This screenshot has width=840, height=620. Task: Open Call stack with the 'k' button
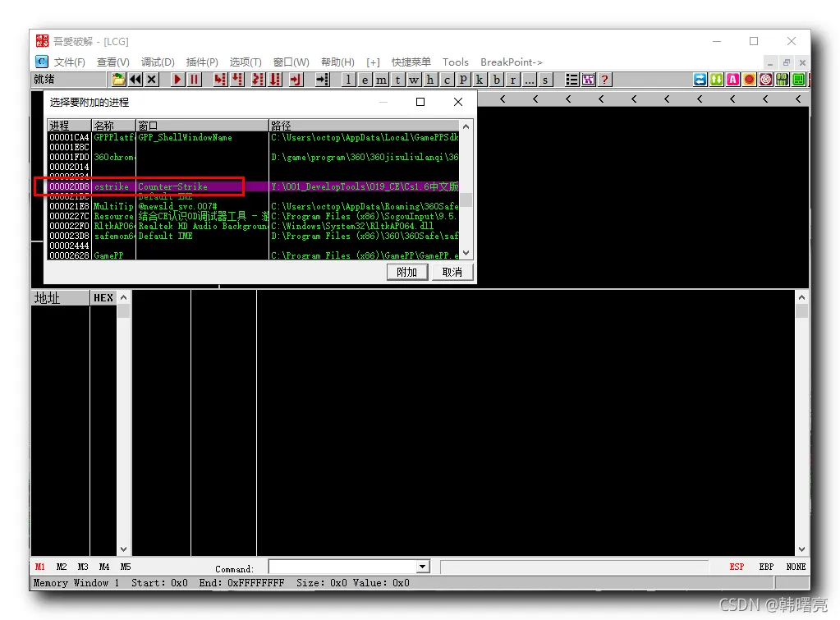[x=480, y=80]
